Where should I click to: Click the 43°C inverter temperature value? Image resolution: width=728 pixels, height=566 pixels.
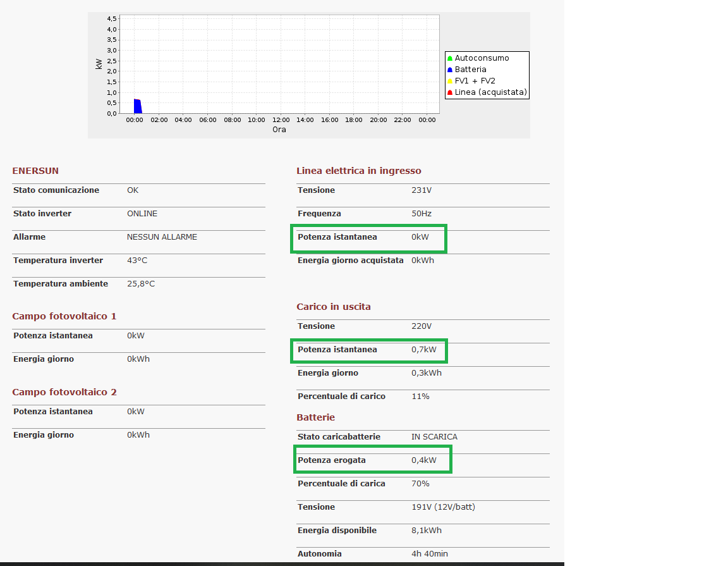click(x=137, y=261)
